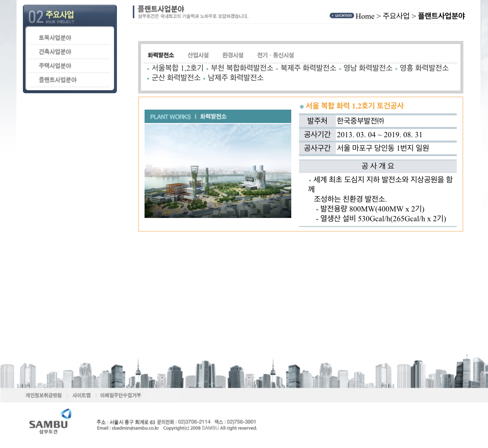The image size is (488, 448).
Task: Open 남제주 화력발전소 project link
Action: (x=236, y=78)
